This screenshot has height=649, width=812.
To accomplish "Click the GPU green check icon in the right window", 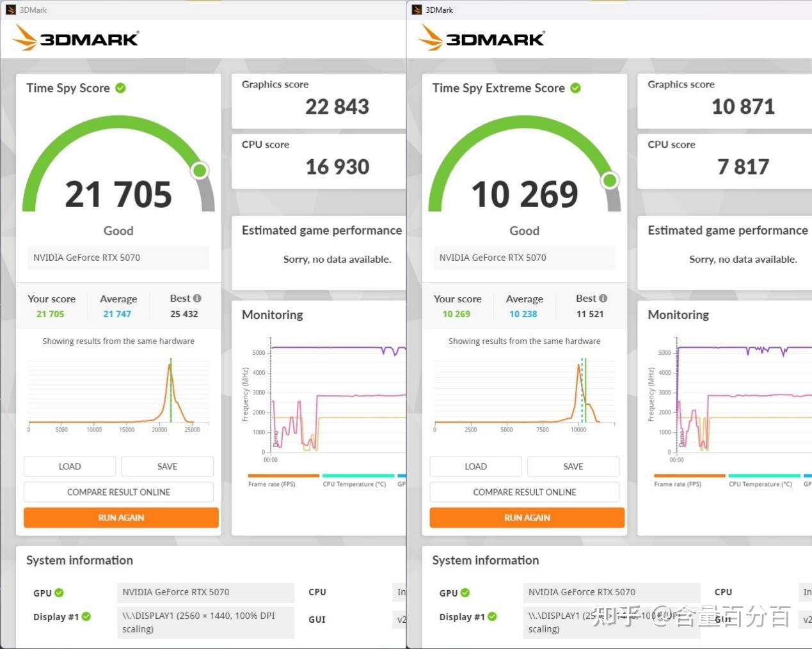I will (465, 593).
